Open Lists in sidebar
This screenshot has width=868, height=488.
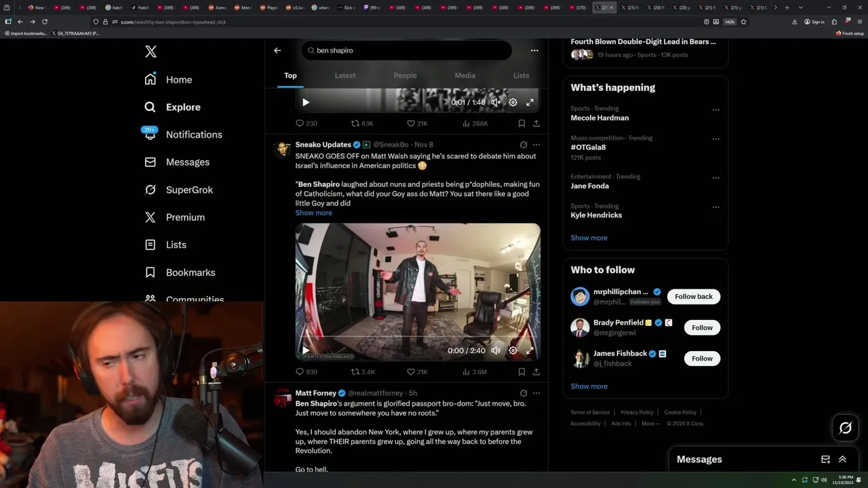tap(165, 245)
